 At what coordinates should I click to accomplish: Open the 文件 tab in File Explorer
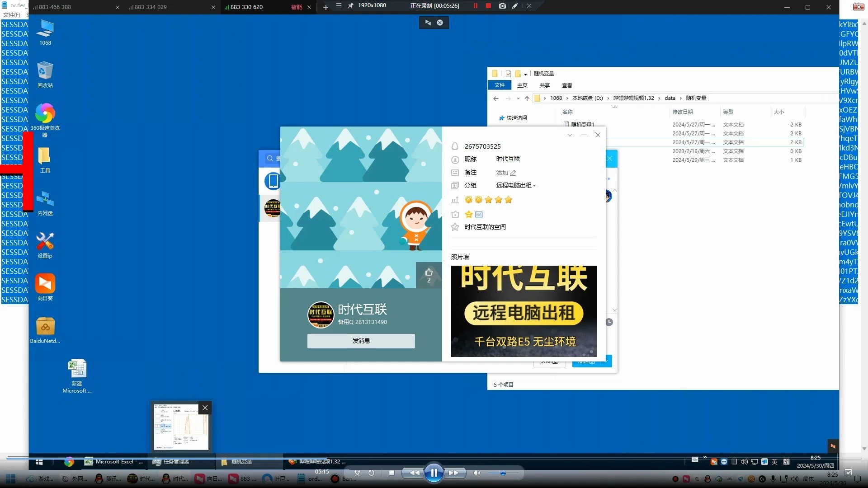point(499,85)
